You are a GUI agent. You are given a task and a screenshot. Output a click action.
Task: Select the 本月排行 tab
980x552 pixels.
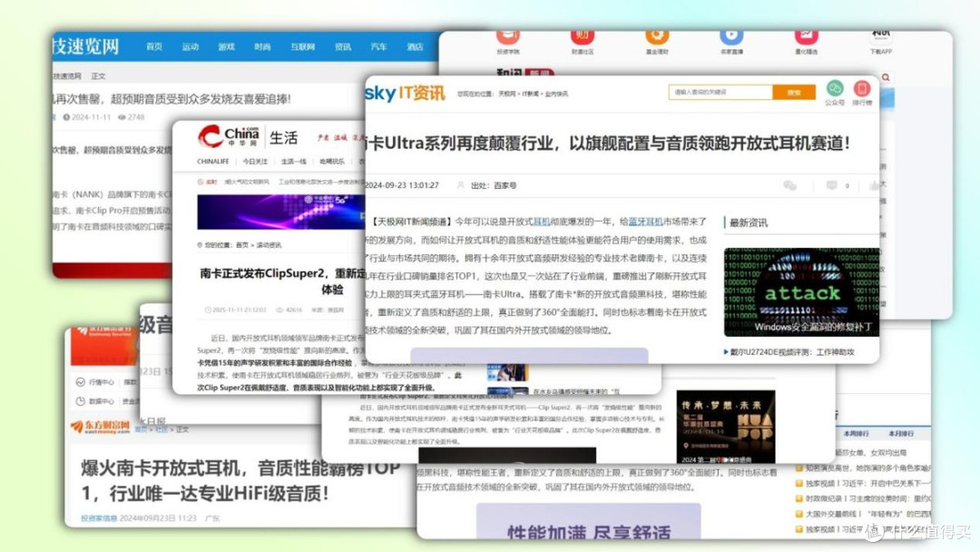click(x=901, y=433)
